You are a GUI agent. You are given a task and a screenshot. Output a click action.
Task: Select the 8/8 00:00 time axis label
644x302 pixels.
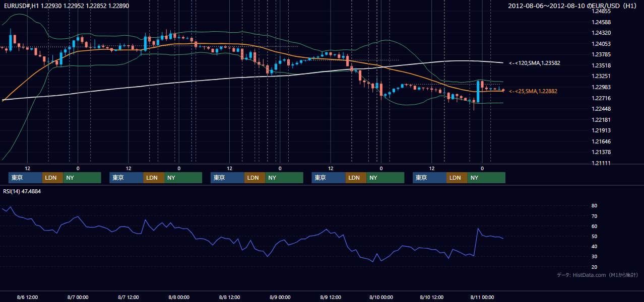179,297
